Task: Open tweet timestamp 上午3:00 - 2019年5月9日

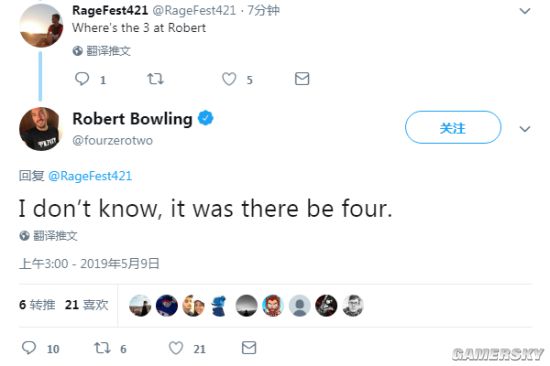Action: [x=89, y=264]
